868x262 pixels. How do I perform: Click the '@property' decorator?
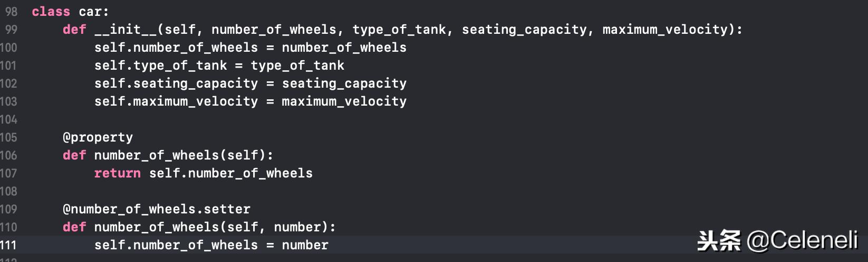click(x=98, y=137)
